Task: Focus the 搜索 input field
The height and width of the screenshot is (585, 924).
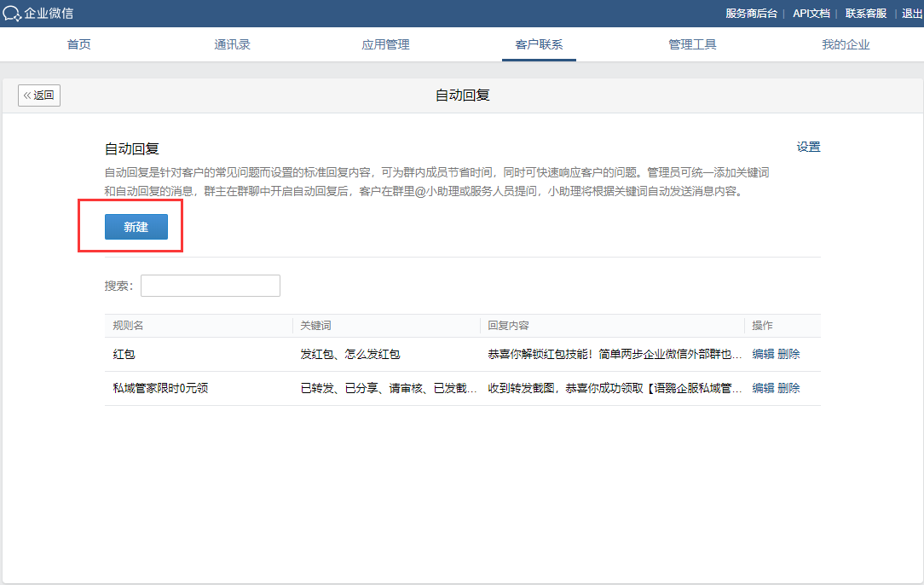Action: pos(211,286)
